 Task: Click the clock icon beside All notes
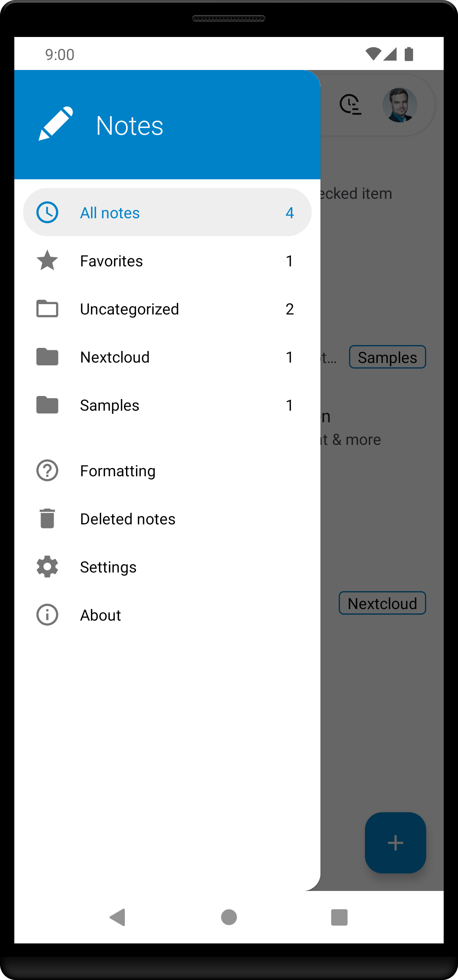pyautogui.click(x=47, y=212)
